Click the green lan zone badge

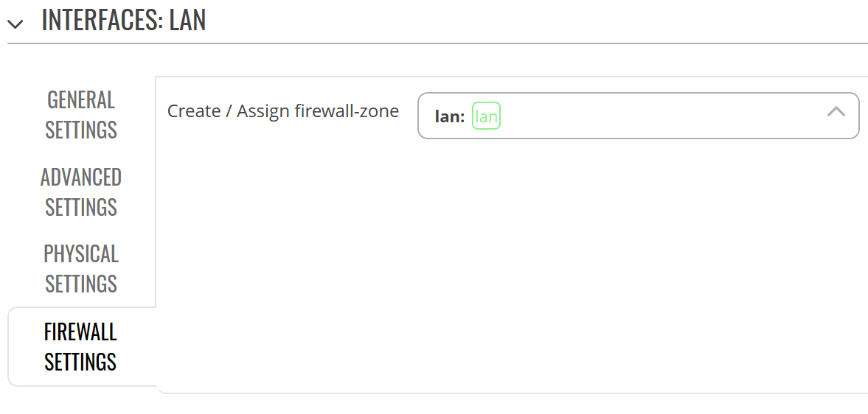point(486,116)
